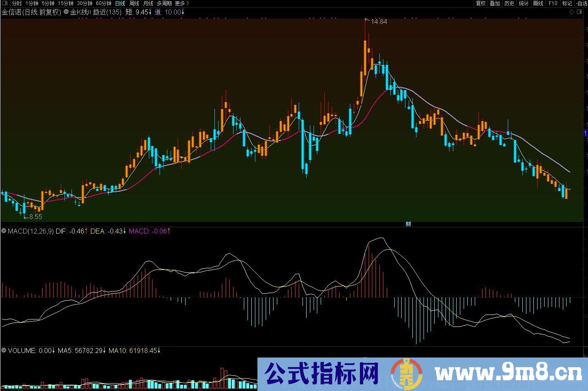588x391 pixels.
Task: Expand the 更多 periods menu
Action: 182,3
